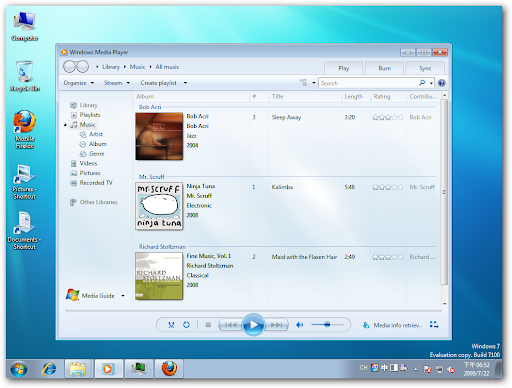This screenshot has height=388, width=512.
Task: Click the Media info retrieval status icon
Action: coord(366,325)
